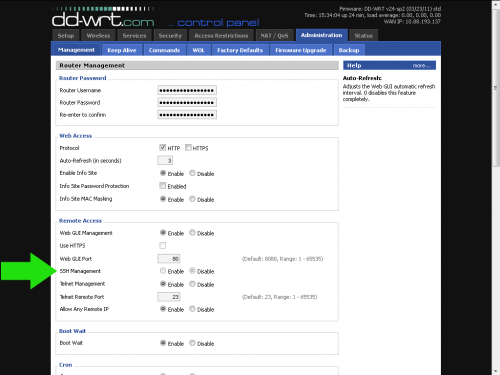
Task: Click the Boot Wait section title
Action: click(x=72, y=331)
